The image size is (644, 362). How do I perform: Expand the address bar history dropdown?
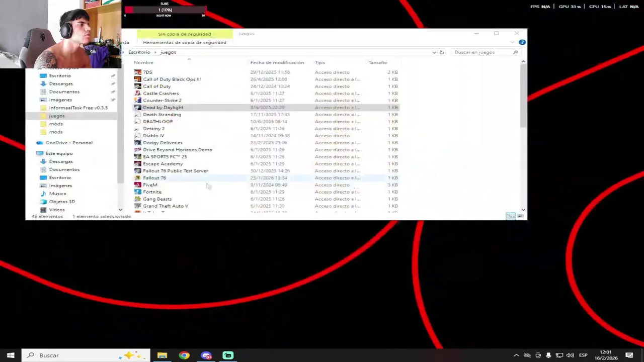tap(434, 52)
